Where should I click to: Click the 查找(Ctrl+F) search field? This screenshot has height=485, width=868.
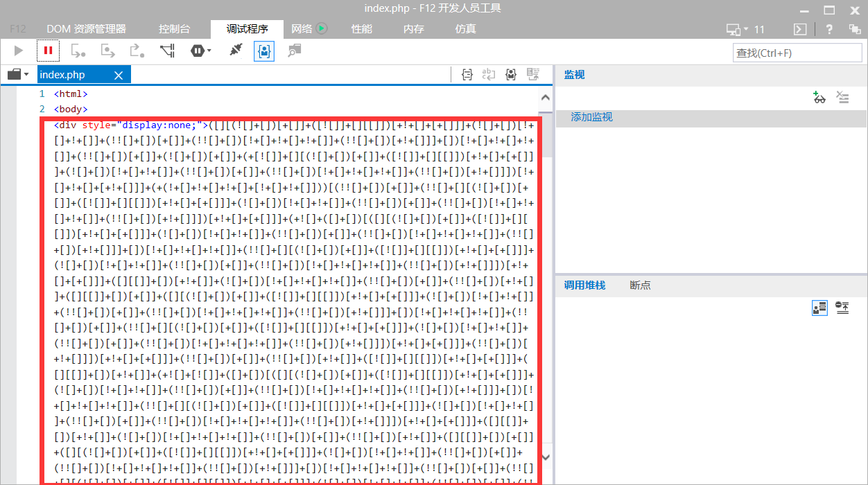797,53
